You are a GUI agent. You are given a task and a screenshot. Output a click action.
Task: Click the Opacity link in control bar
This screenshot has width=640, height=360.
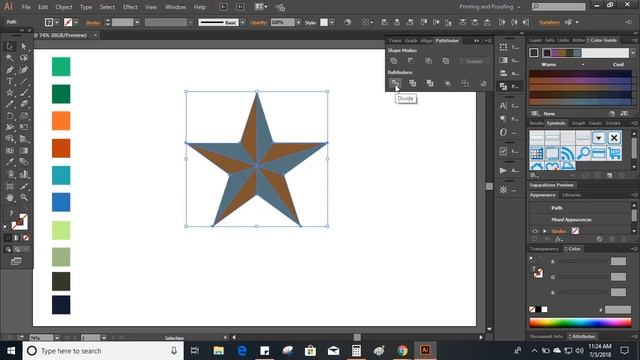[x=259, y=22]
